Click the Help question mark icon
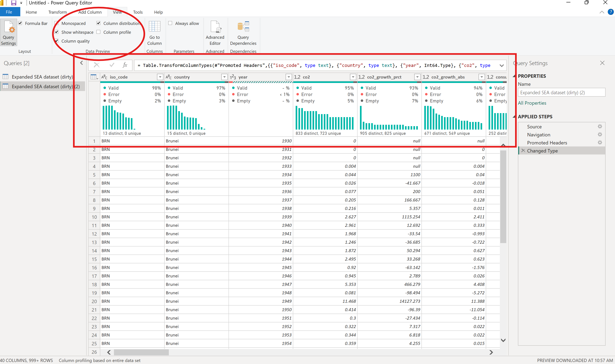The width and height of the screenshot is (615, 364). [x=610, y=12]
